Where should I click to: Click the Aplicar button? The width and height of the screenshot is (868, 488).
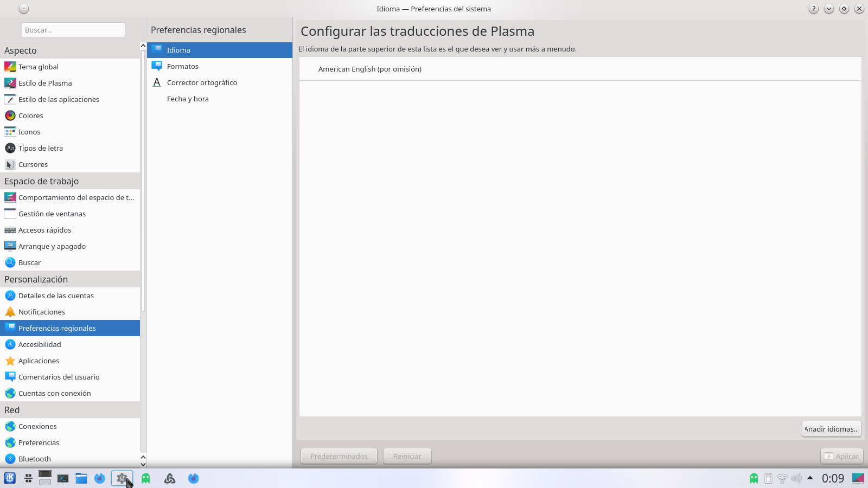(842, 456)
